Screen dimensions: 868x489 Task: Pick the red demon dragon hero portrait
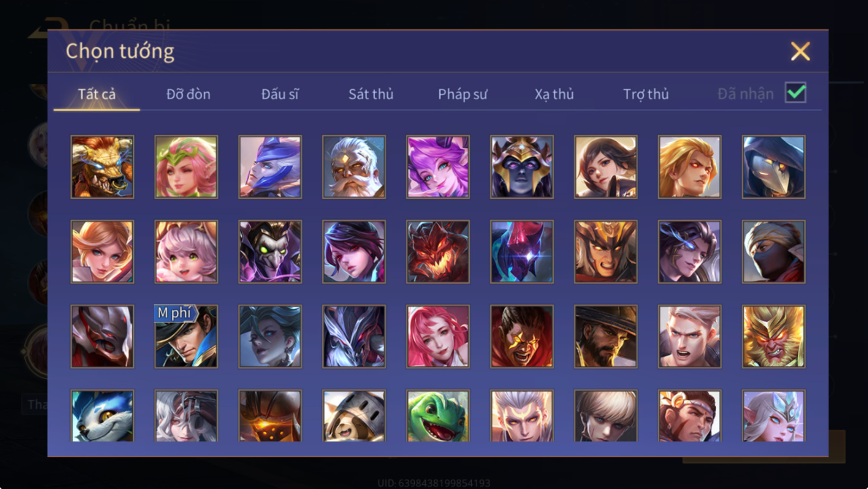tap(438, 252)
